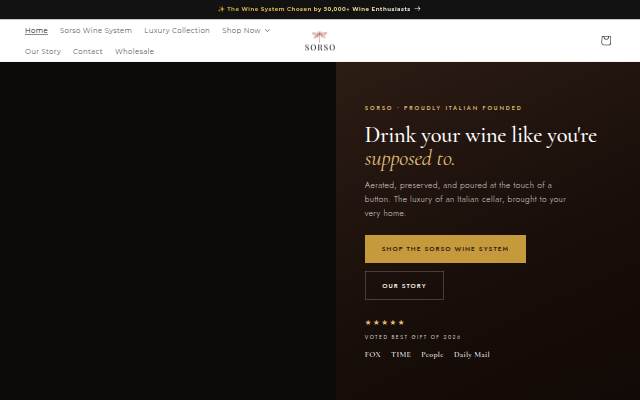
Task: Click the outlined Our Story button
Action: (404, 286)
